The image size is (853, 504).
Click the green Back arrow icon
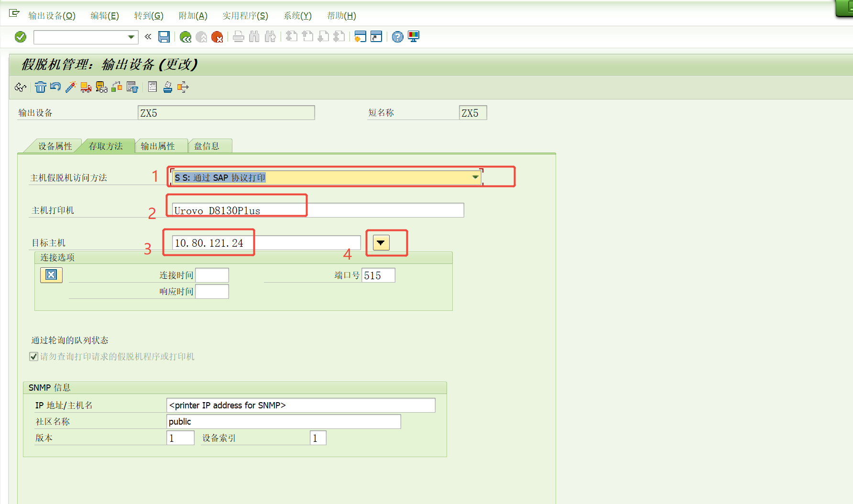pos(186,37)
